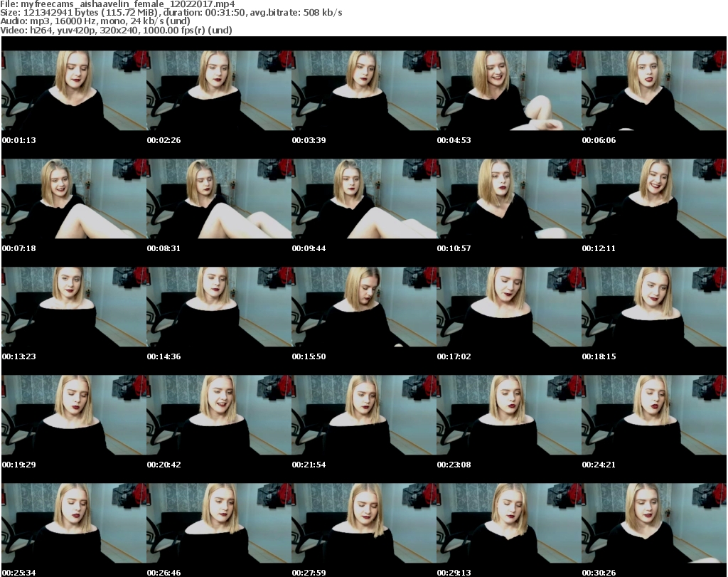
Task: View the frame captured at 00:29:13
Action: point(509,523)
